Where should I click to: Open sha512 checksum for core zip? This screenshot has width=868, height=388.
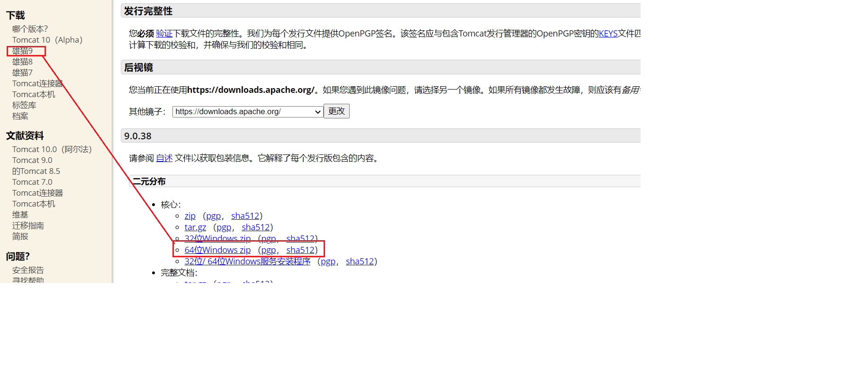coord(245,216)
